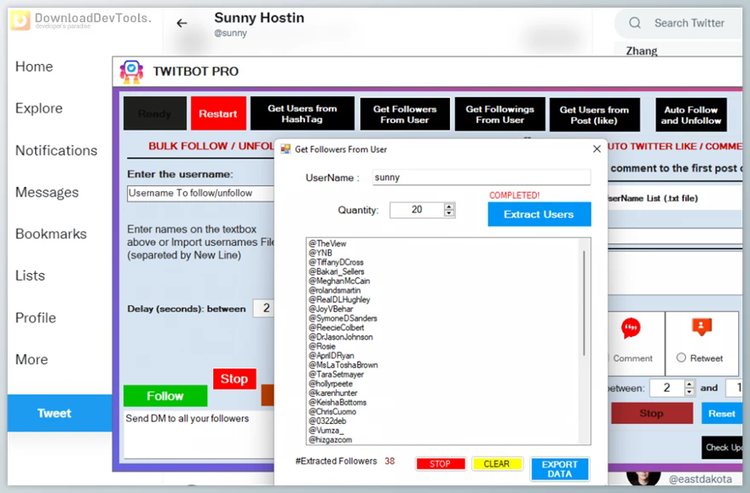Select @hizgazcom in the list
The height and width of the screenshot is (493, 750).
click(330, 439)
